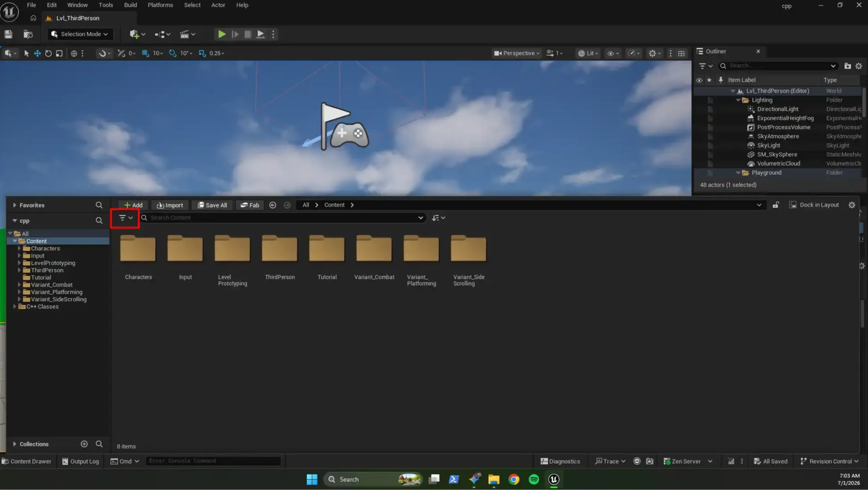Image resolution: width=868 pixels, height=490 pixels.
Task: Open the Content Browser settings gear
Action: 852,205
